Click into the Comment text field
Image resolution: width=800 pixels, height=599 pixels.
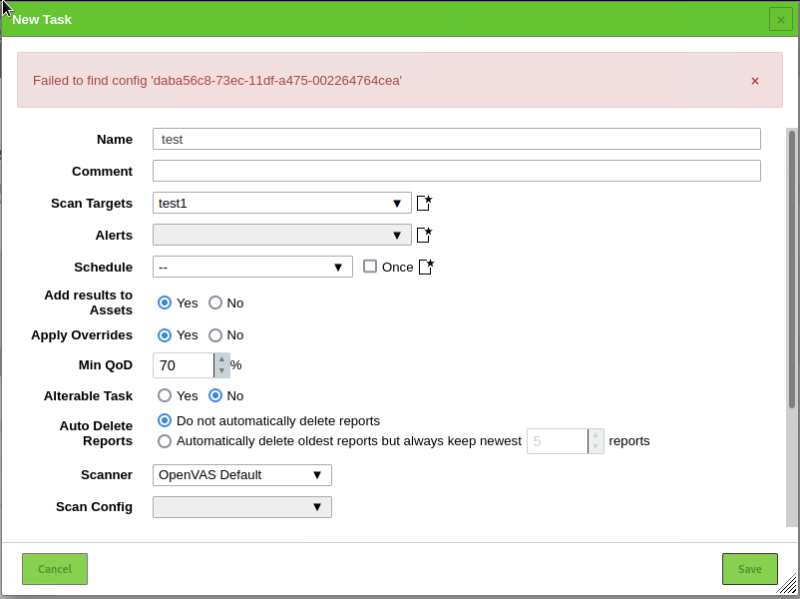point(456,171)
